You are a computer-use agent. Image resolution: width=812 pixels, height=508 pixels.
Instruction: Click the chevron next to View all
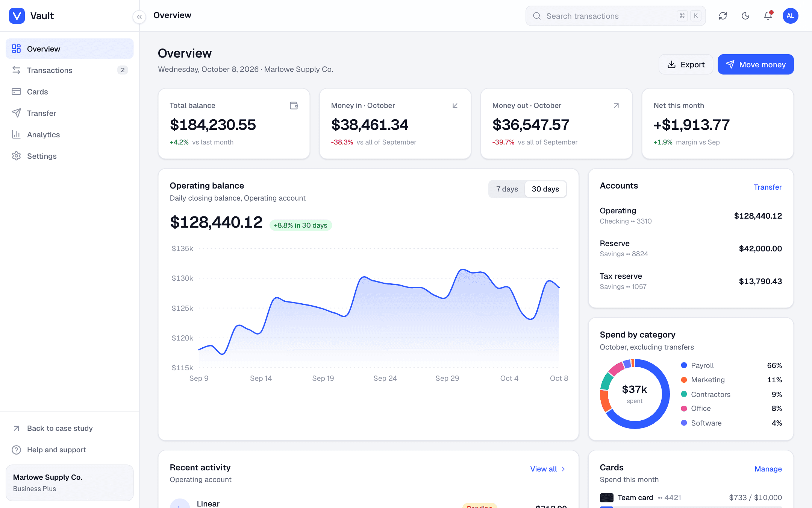click(x=563, y=469)
